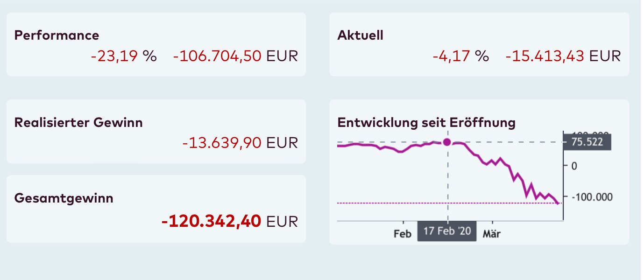Click the -13.639,90 EUR realized value
The width and height of the screenshot is (644, 280).
(240, 143)
